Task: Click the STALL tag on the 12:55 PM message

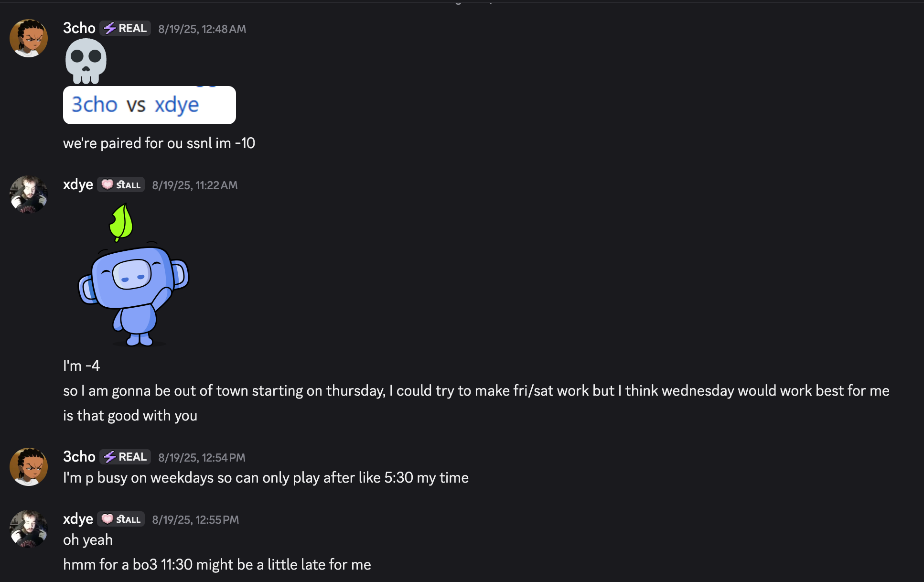Action: pos(121,519)
